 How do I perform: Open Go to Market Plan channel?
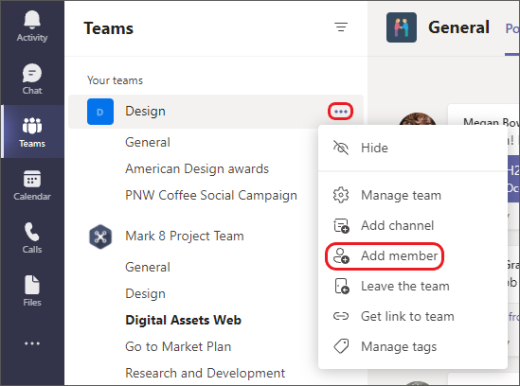[x=178, y=347]
